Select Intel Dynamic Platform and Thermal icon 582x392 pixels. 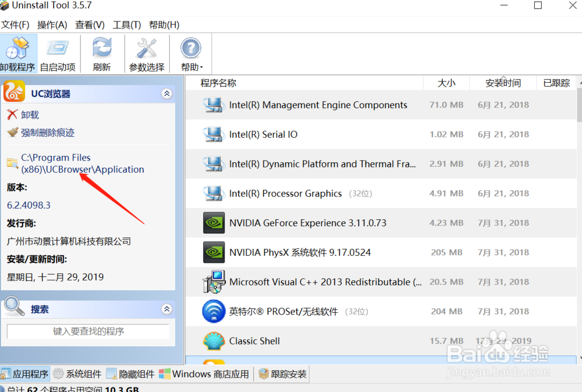[214, 164]
